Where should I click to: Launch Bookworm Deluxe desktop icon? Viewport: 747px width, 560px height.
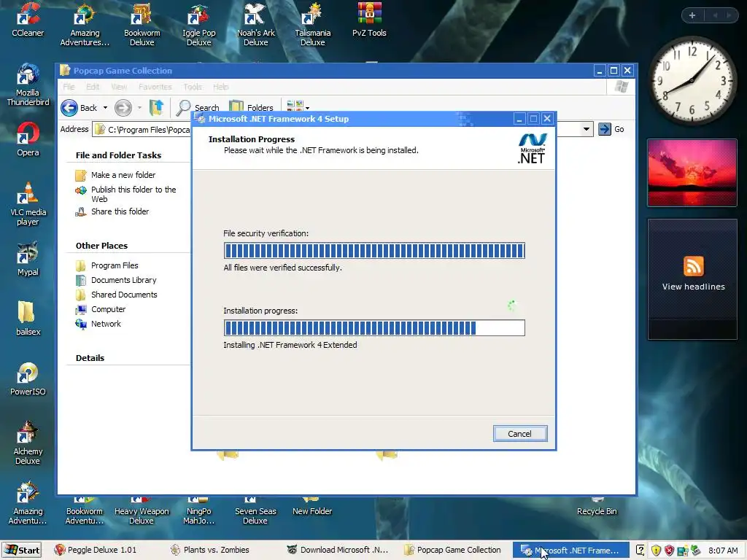tap(142, 25)
